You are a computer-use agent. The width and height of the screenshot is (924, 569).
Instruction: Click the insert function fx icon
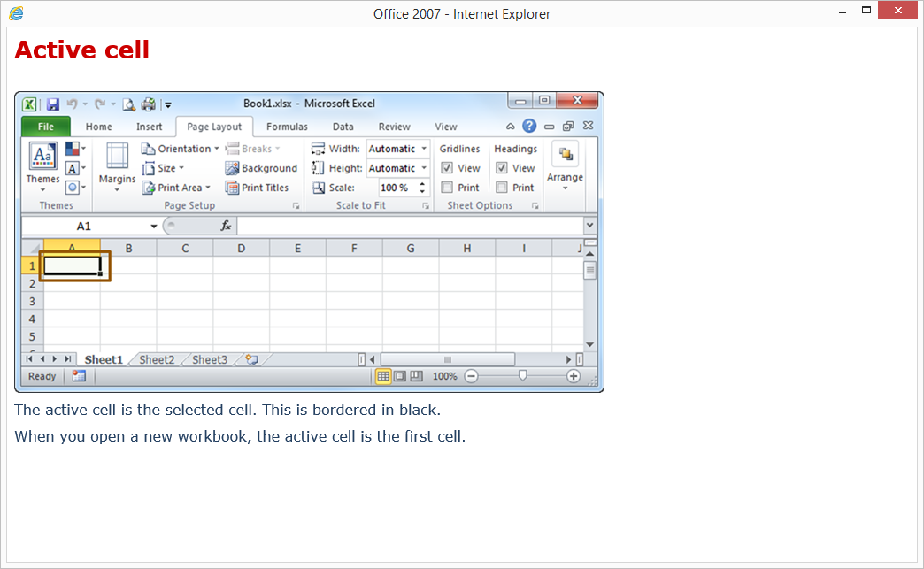(x=226, y=227)
